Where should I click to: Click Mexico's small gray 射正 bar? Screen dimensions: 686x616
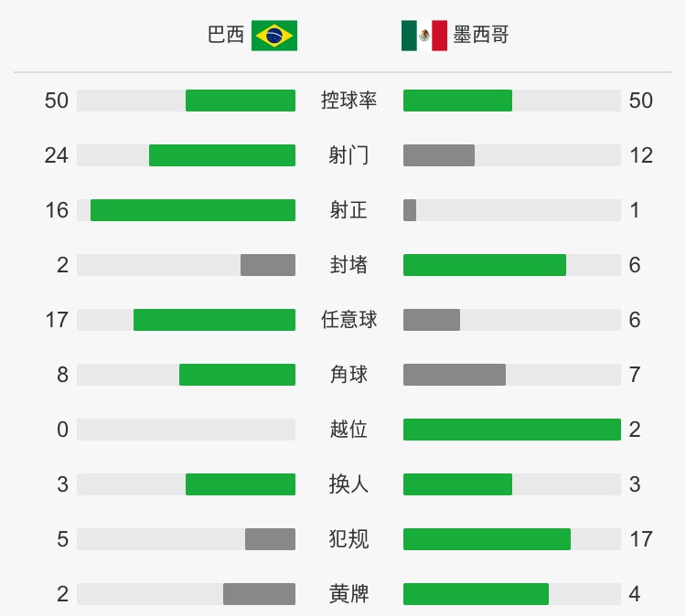point(410,210)
